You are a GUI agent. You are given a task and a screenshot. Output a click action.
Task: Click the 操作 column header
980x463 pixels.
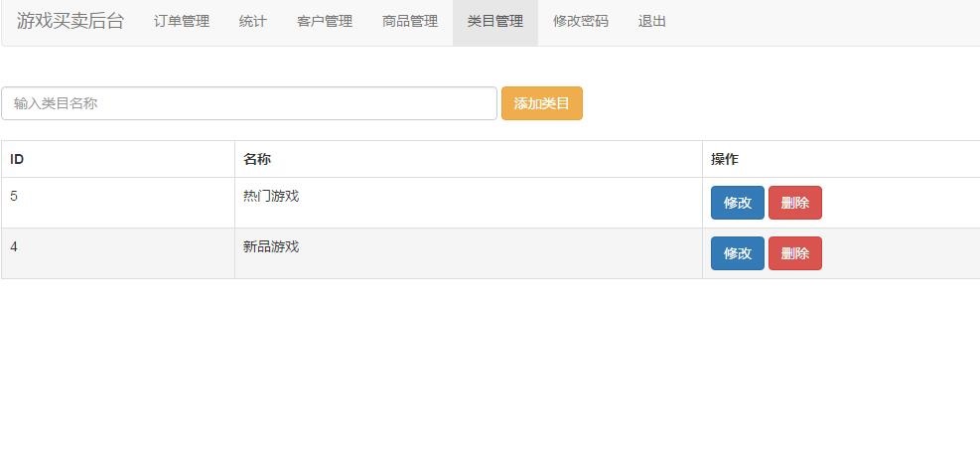pos(841,159)
